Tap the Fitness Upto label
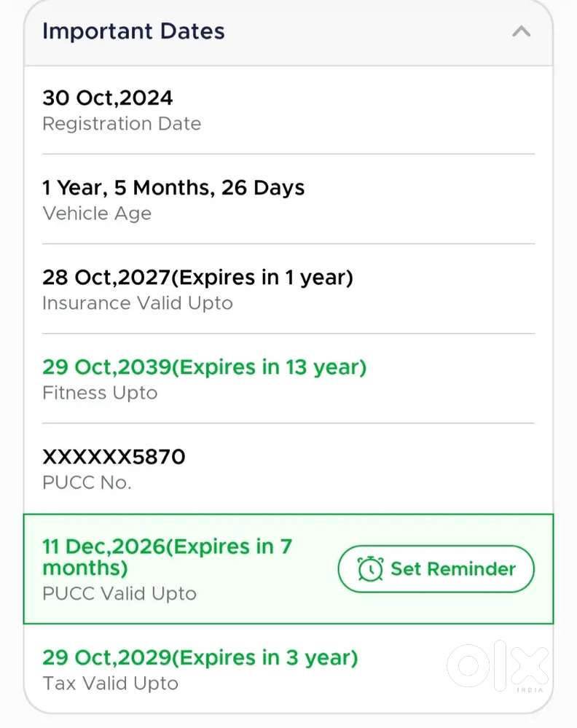This screenshot has height=728, width=577. (x=100, y=393)
